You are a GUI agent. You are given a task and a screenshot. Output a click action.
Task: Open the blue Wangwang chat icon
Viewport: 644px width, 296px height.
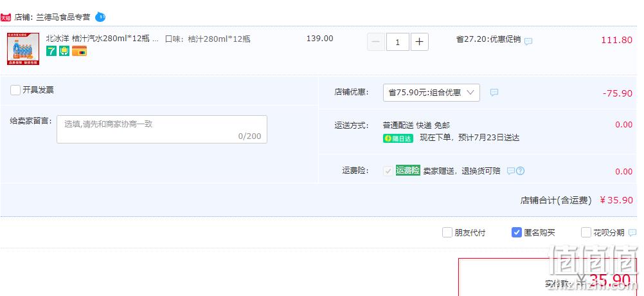(x=100, y=17)
